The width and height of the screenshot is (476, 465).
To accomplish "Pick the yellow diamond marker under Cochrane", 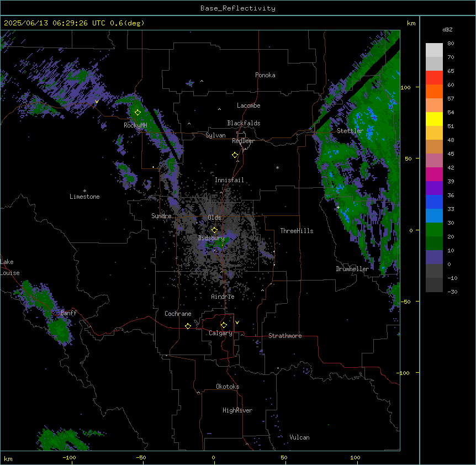I will click(188, 326).
